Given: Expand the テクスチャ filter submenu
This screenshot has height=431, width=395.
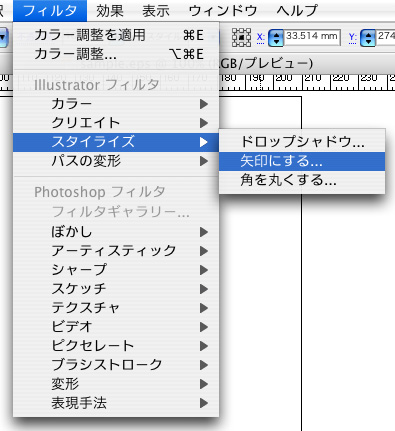Looking at the screenshot, I should (x=116, y=308).
